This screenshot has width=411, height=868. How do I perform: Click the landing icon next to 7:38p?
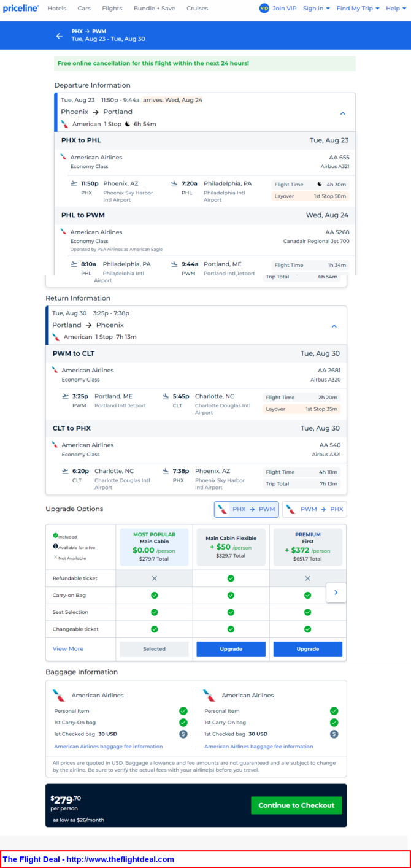[166, 471]
